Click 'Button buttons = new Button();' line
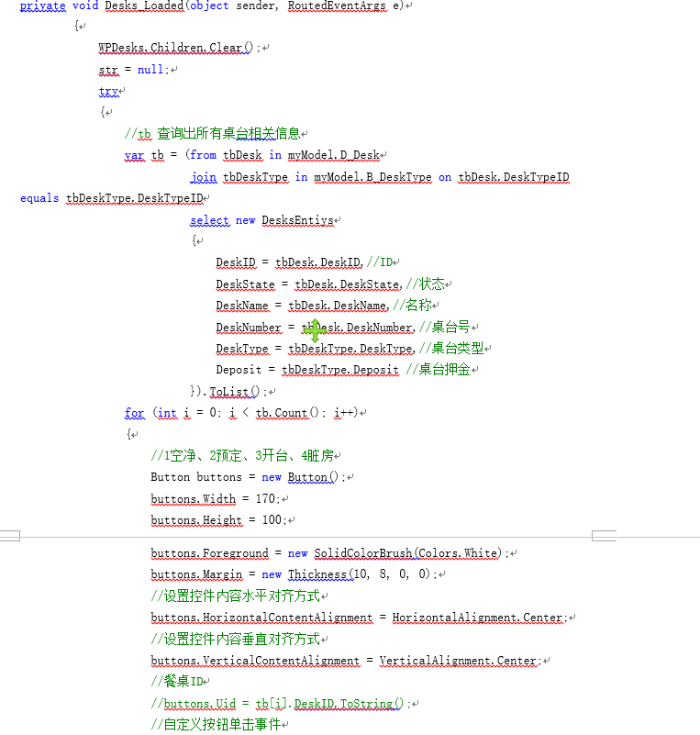 click(x=249, y=477)
